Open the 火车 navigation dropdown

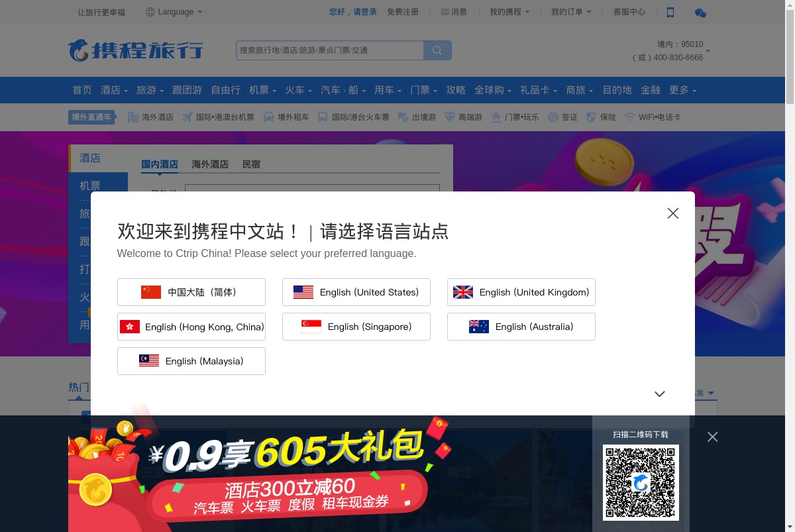coord(299,90)
